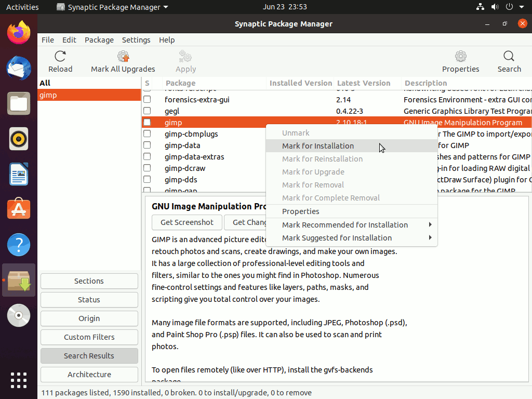Select the All entry in the filter list
Viewport: 532px width, 399px height.
tap(89, 83)
